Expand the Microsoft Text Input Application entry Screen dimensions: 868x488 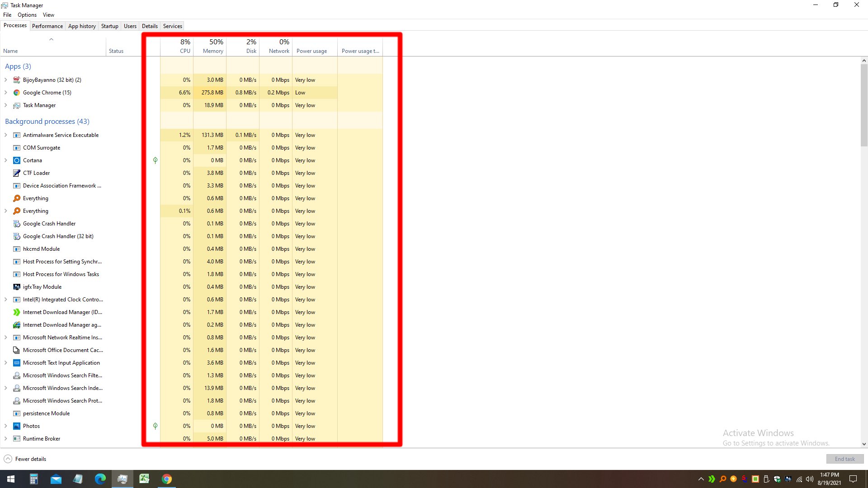(x=5, y=362)
